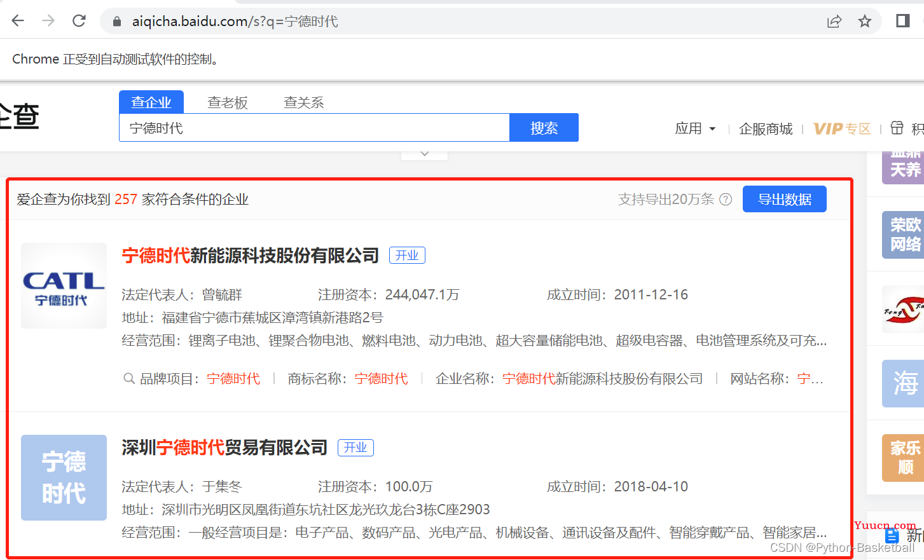Open the 荣欧网络 sidebar tile
The image size is (924, 560).
pos(903,235)
